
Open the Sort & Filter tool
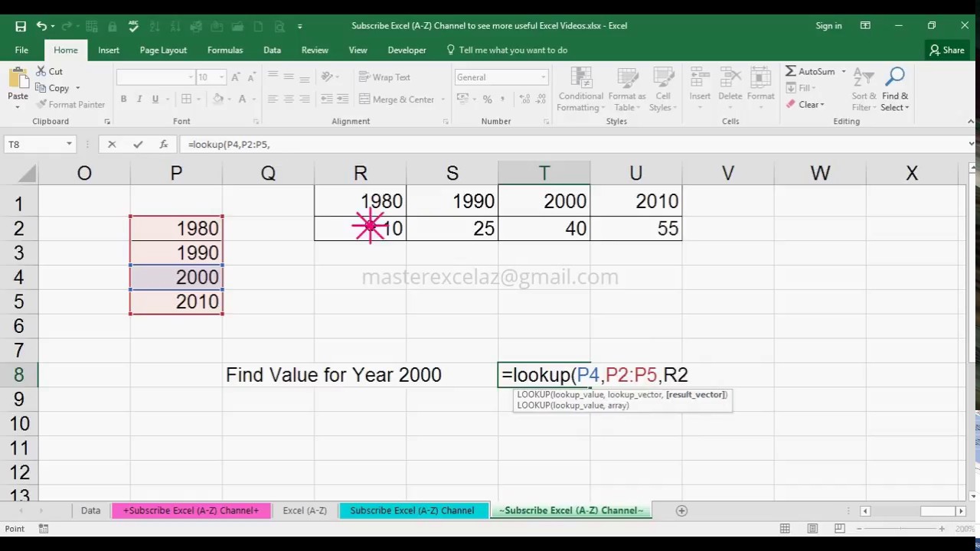pos(863,90)
